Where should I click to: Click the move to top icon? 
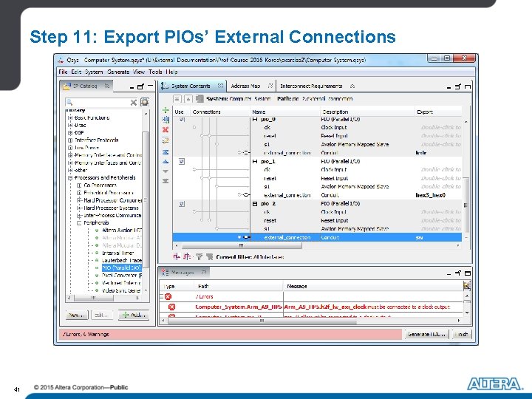[x=166, y=152]
